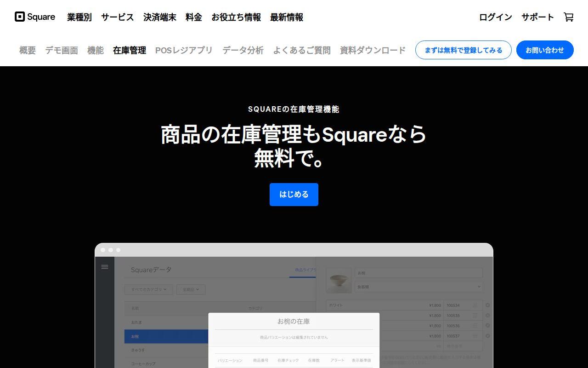Go to the 概要 tab
The width and height of the screenshot is (588, 368).
[28, 50]
